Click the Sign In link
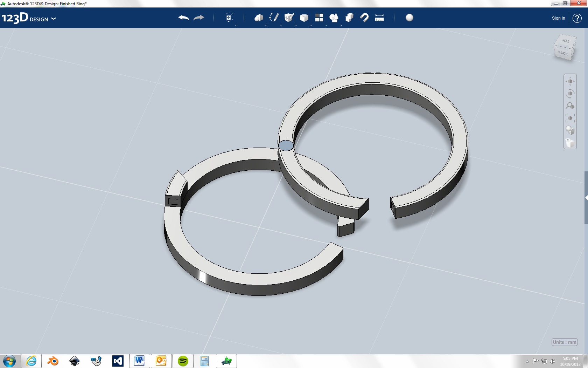This screenshot has width=588, height=368. [x=558, y=18]
